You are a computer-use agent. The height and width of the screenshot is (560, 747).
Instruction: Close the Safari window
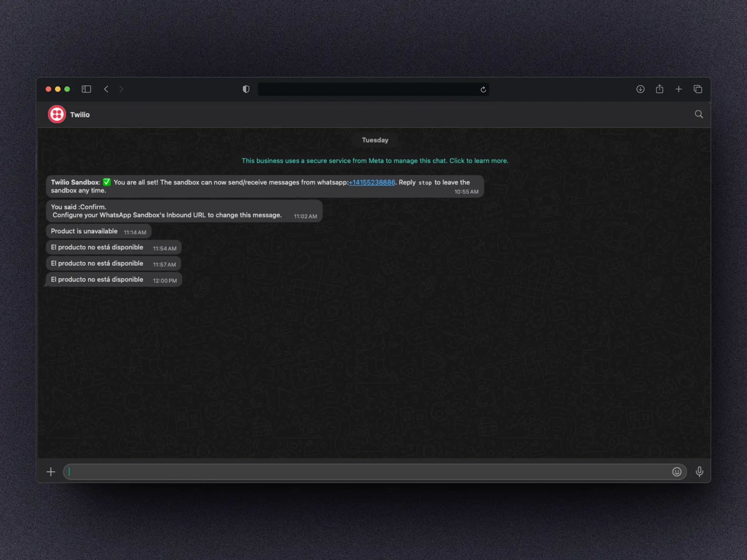[x=48, y=89]
